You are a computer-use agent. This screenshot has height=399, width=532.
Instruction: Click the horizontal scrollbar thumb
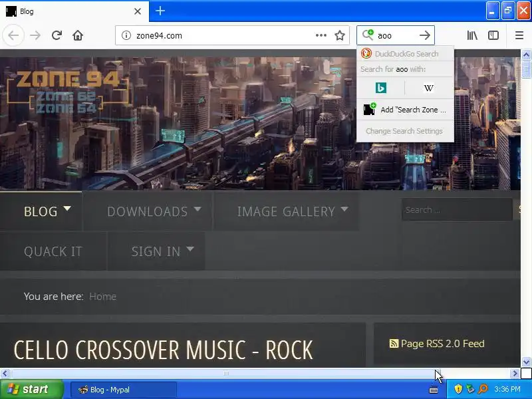point(225,374)
